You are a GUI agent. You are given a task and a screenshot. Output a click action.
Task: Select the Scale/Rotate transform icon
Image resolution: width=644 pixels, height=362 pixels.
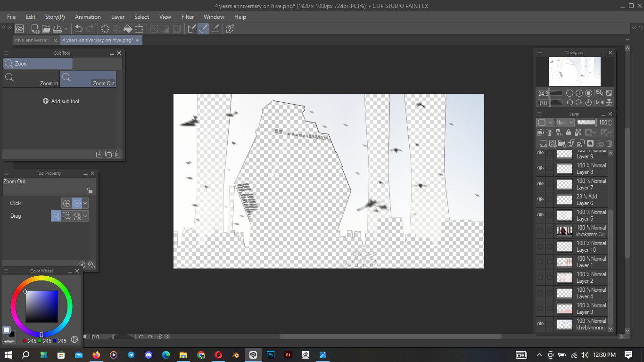(139, 29)
